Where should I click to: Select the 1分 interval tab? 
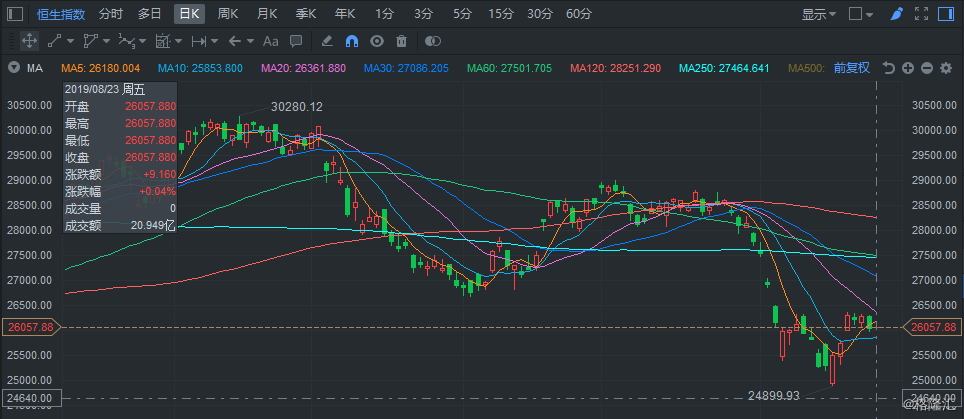(384, 14)
